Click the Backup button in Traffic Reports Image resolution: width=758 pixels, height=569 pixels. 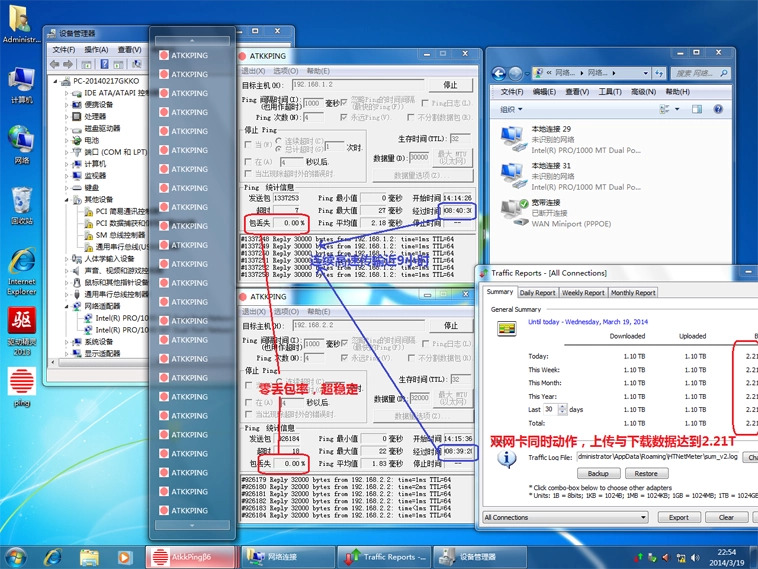(x=598, y=474)
